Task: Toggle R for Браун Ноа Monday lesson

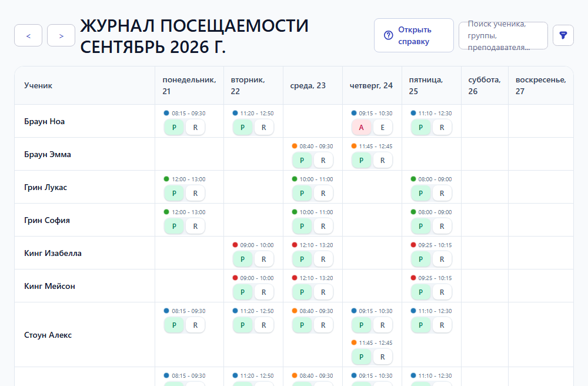Action: (x=195, y=128)
